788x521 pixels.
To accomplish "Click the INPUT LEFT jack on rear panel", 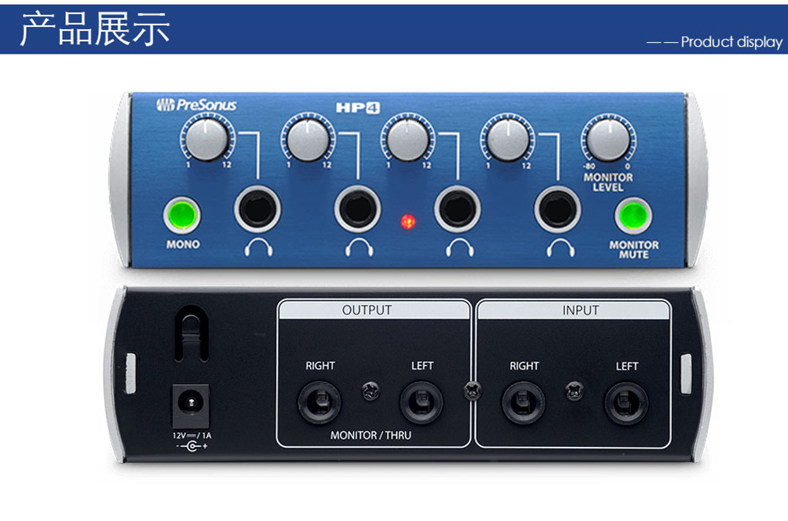I will coord(626,403).
